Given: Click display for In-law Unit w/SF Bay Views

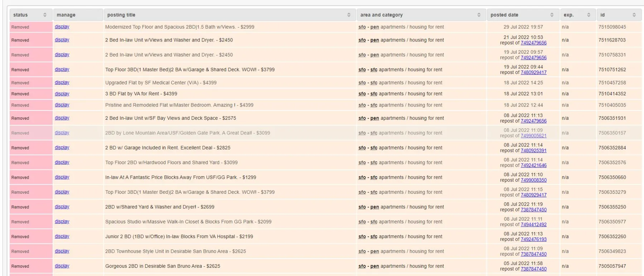Looking at the screenshot, I should [62, 118].
